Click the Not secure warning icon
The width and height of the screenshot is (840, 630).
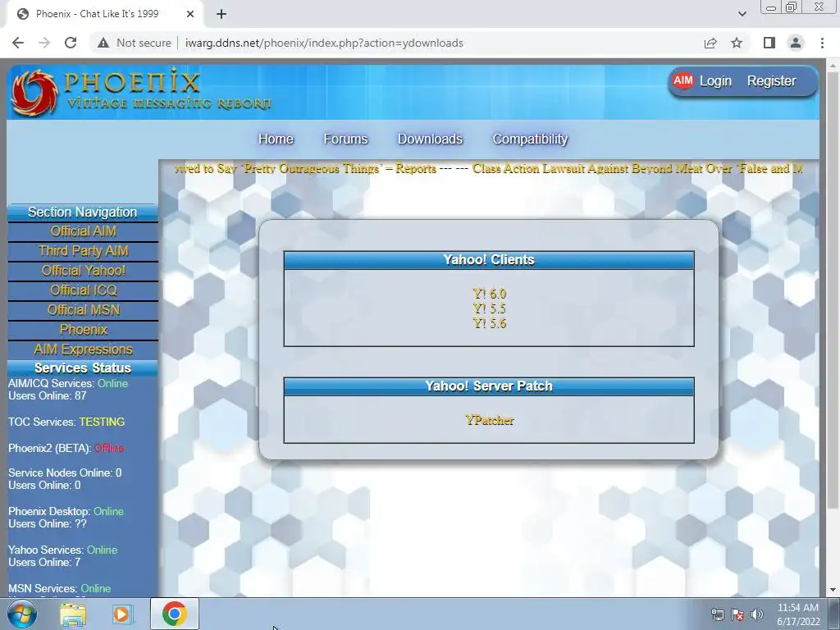point(103,43)
